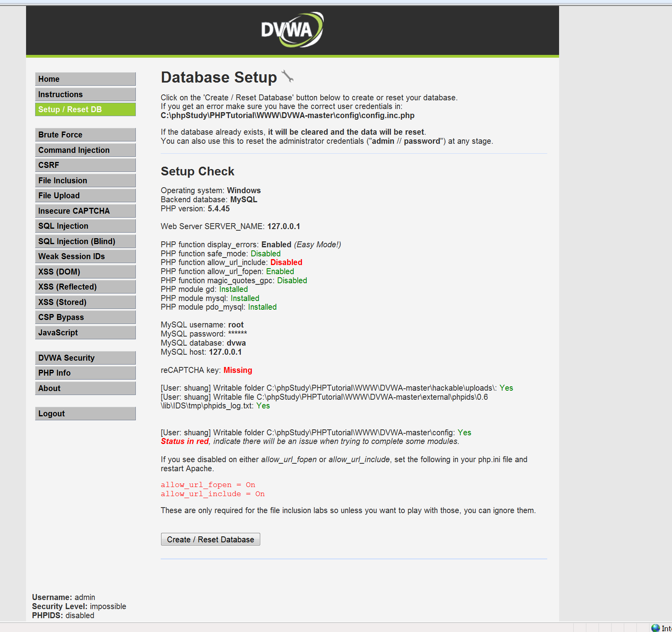Open the CSRF module

(x=85, y=165)
